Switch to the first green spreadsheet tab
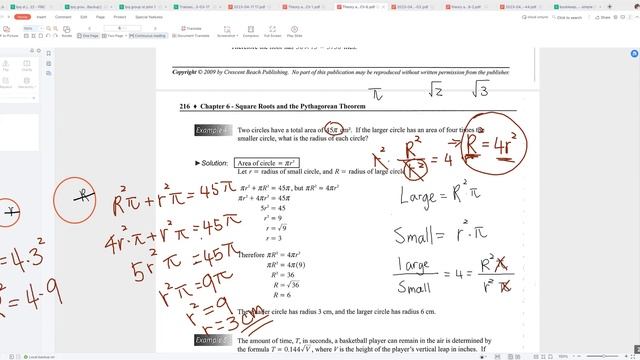 pyautogui.click(x=31, y=7)
